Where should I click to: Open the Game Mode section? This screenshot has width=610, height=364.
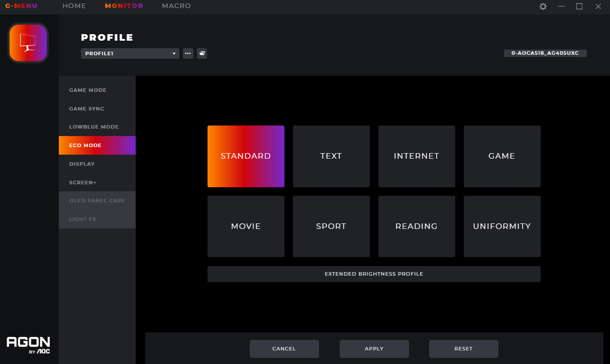pyautogui.click(x=88, y=90)
